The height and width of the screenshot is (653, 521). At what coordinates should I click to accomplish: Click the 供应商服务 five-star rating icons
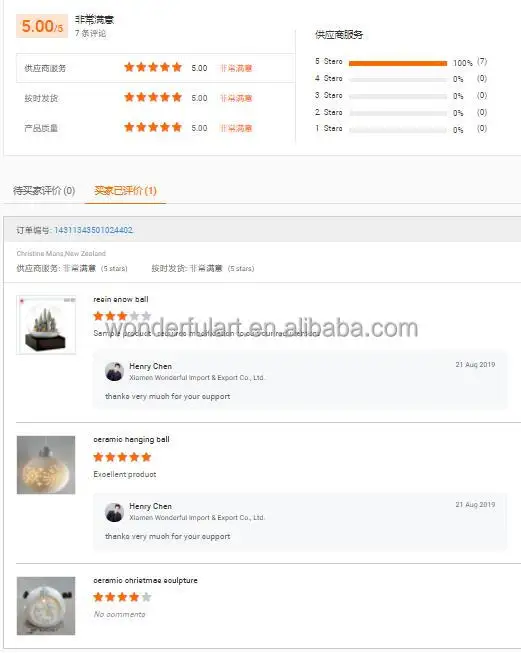(x=153, y=67)
